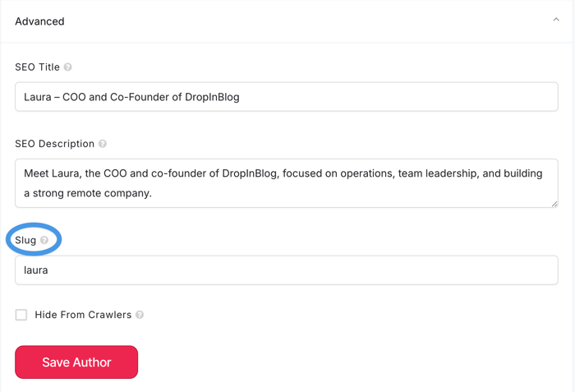Show the Hide From Crawlers help icon
The height and width of the screenshot is (392, 575).
click(x=140, y=315)
